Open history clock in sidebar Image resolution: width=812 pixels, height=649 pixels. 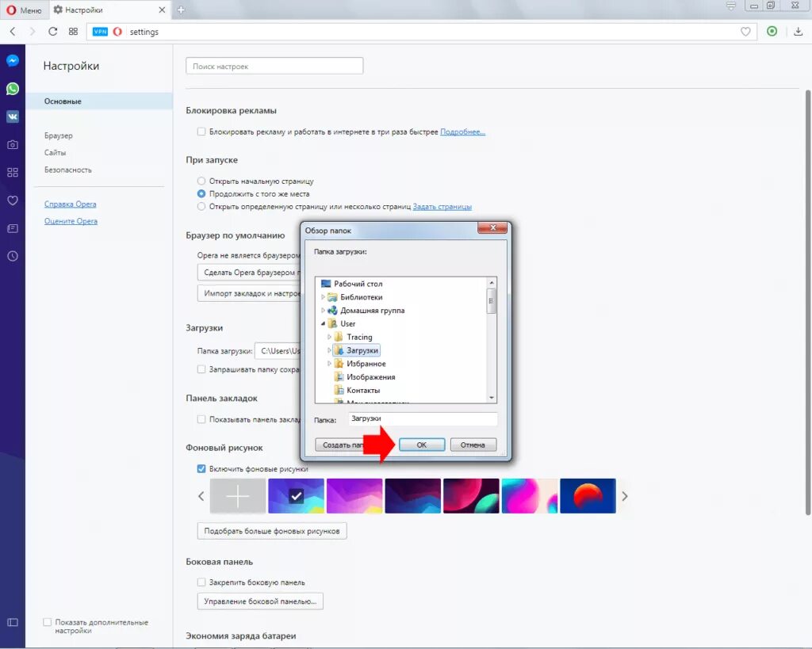pyautogui.click(x=13, y=256)
